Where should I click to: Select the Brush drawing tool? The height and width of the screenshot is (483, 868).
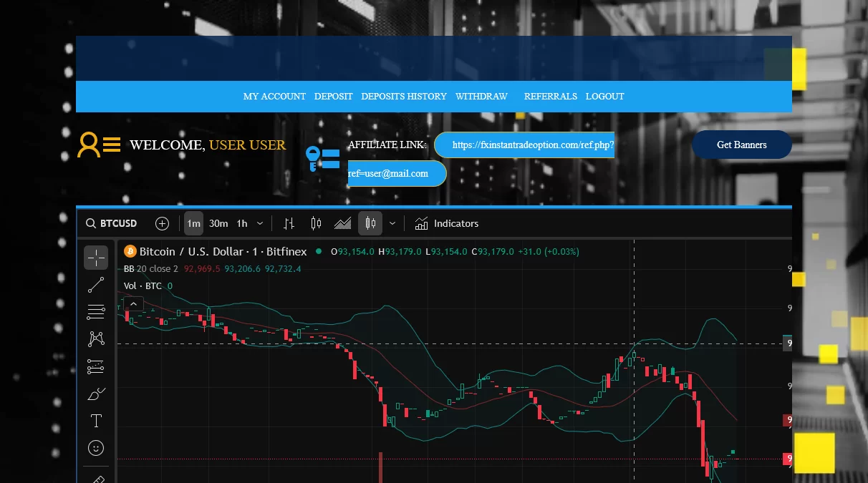click(x=96, y=393)
